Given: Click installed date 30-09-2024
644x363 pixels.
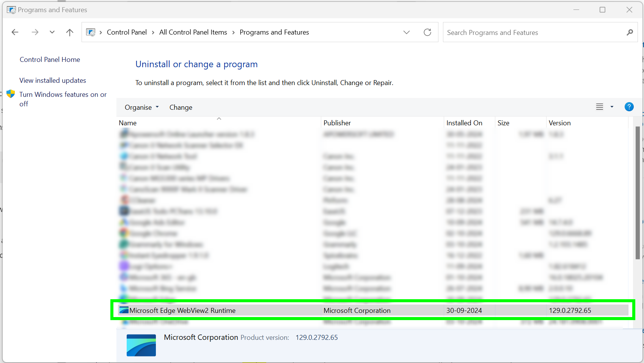Looking at the screenshot, I should (x=464, y=311).
